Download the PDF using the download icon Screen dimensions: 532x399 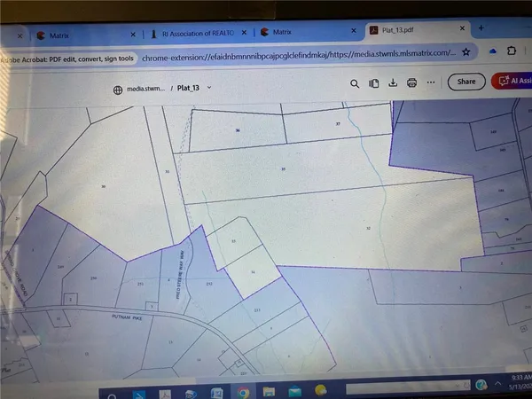[393, 83]
